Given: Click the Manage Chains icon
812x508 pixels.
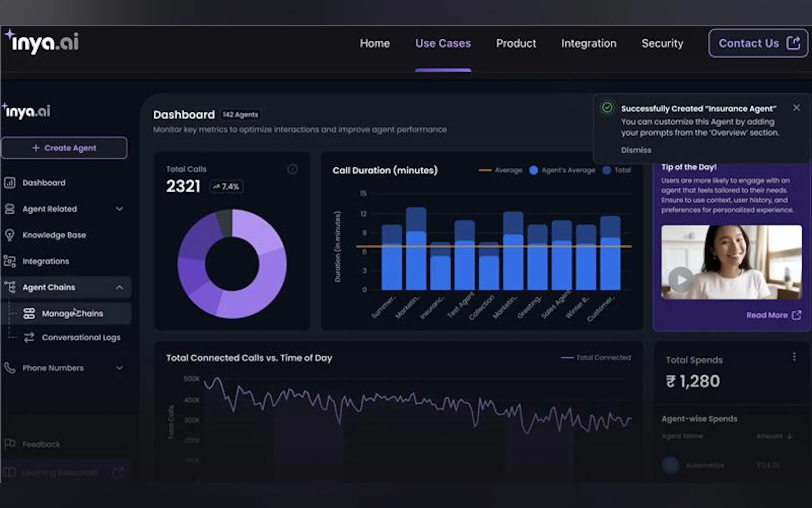Looking at the screenshot, I should tap(29, 314).
